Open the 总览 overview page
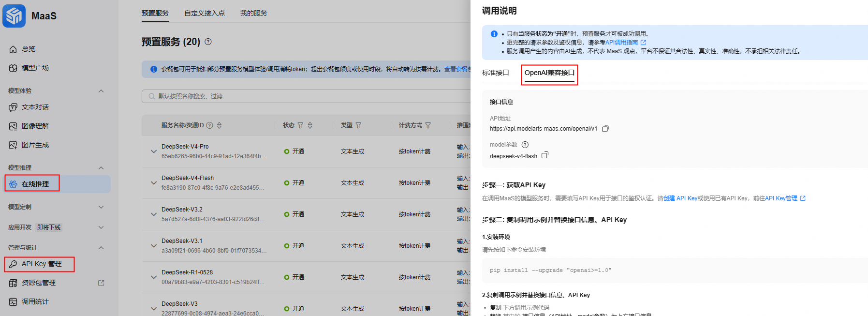This screenshot has height=316, width=868. click(x=29, y=49)
